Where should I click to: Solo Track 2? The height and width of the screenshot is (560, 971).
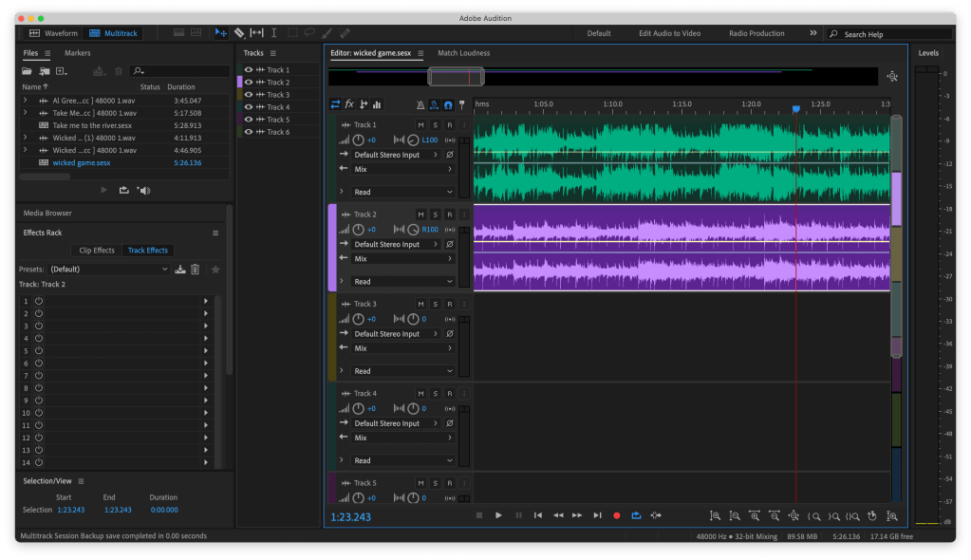pyautogui.click(x=435, y=215)
